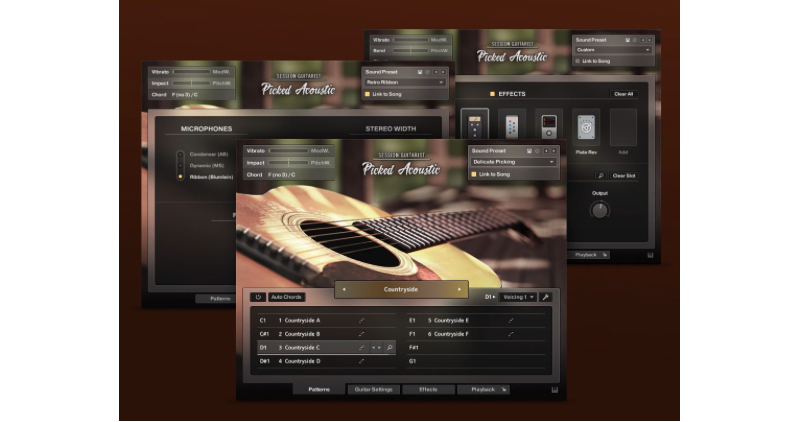Open the Retro Ribbon sound preset dropdown

click(x=405, y=83)
